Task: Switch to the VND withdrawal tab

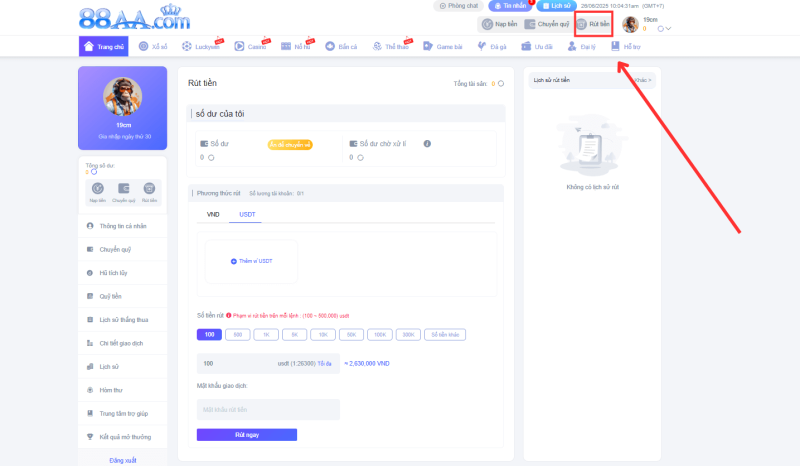Action: coord(213,214)
